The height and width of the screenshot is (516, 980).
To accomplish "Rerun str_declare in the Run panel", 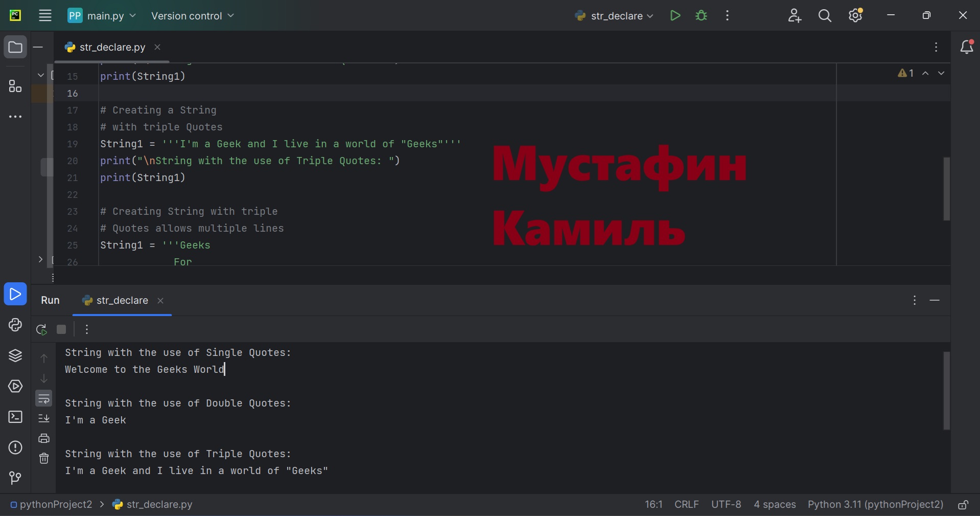I will (x=42, y=330).
